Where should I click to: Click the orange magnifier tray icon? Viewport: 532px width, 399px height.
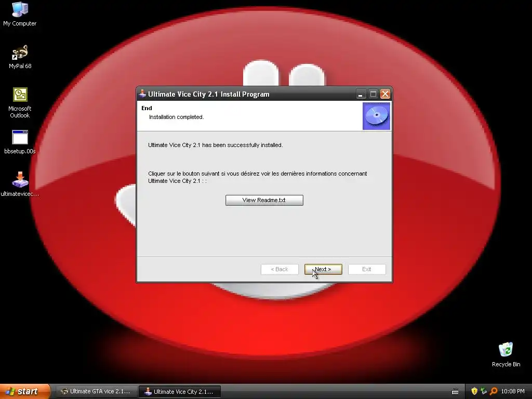click(494, 391)
